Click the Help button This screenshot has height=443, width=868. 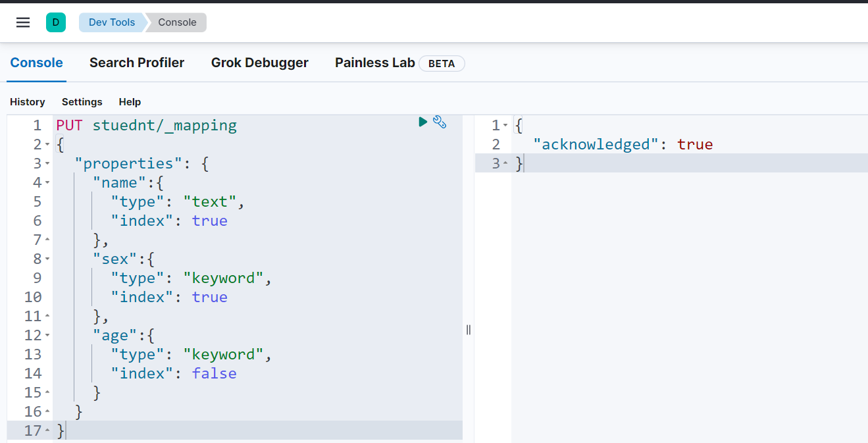pos(130,102)
